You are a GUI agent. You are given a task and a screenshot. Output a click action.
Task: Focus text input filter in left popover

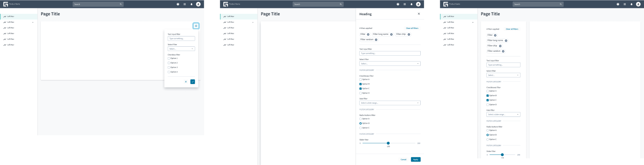tap(181, 38)
